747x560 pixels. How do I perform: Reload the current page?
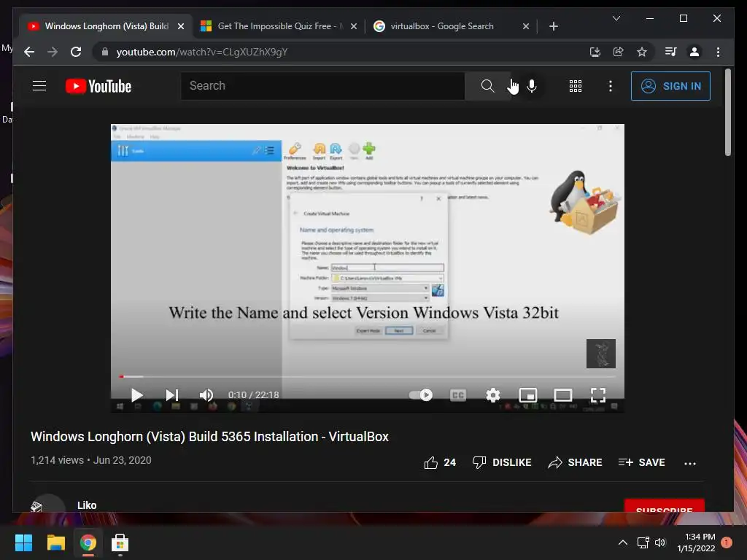pyautogui.click(x=76, y=52)
